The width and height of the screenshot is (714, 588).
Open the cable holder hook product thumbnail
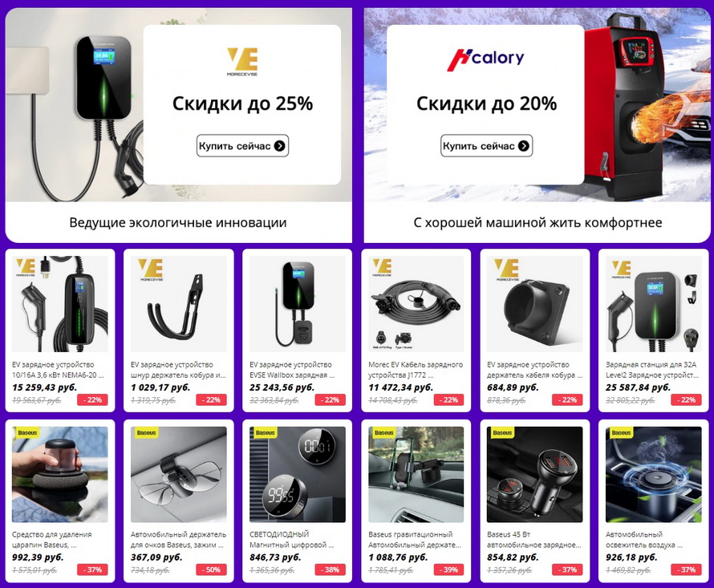[x=178, y=304]
